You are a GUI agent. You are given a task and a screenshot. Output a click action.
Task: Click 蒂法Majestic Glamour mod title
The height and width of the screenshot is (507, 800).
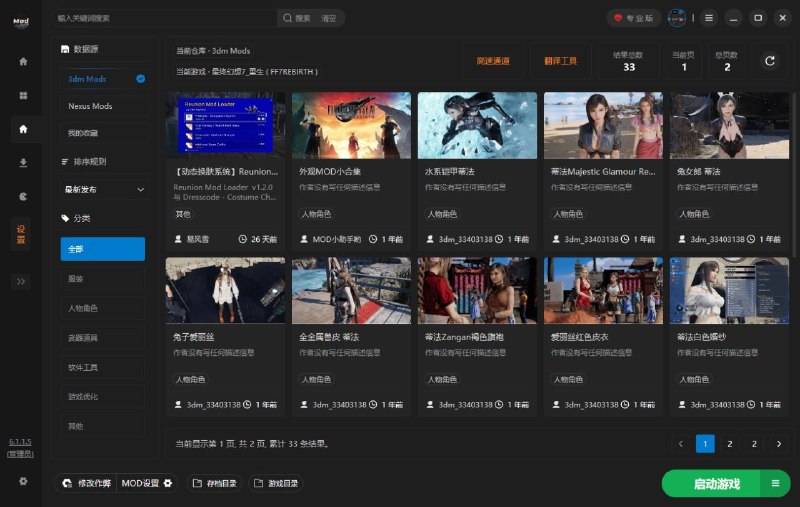[x=603, y=172]
